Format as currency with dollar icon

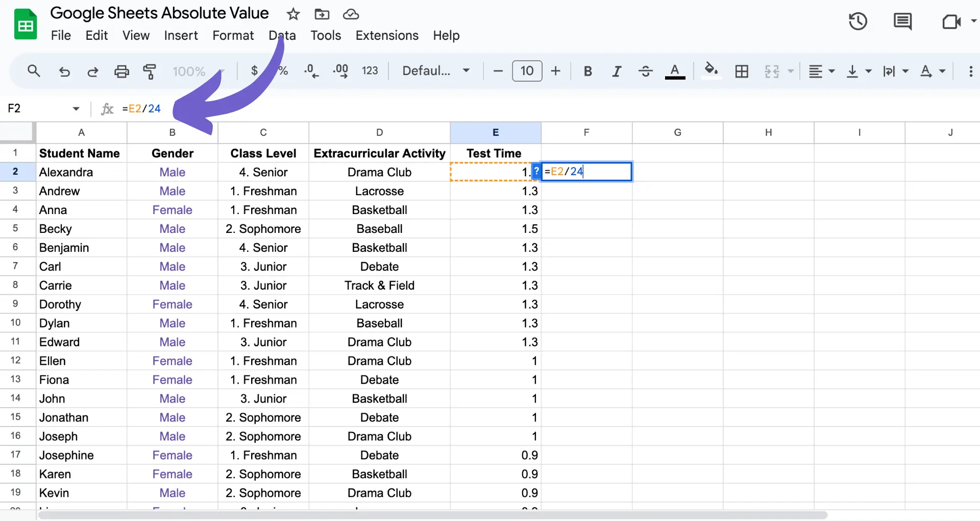point(254,70)
